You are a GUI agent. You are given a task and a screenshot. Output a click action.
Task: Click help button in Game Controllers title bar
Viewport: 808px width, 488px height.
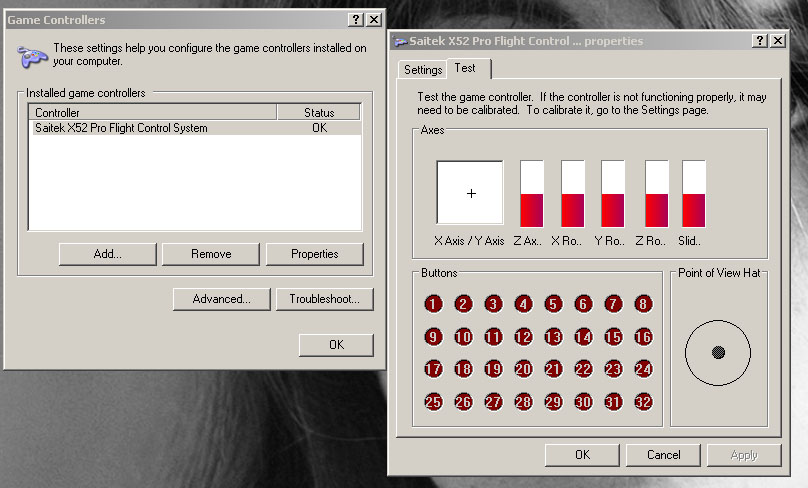tap(356, 20)
